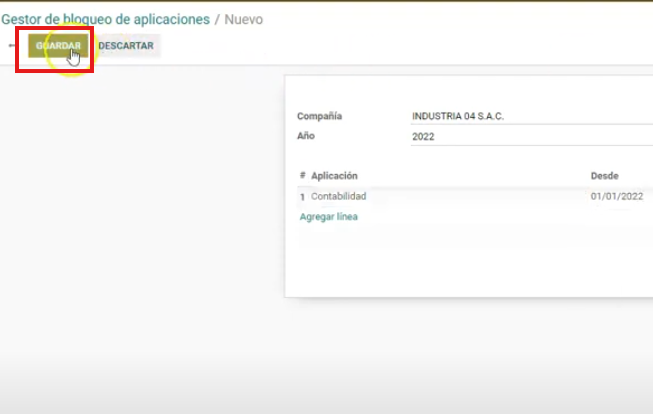This screenshot has width=653, height=414.
Task: Add a row via Agregar línea
Action: pyautogui.click(x=328, y=216)
